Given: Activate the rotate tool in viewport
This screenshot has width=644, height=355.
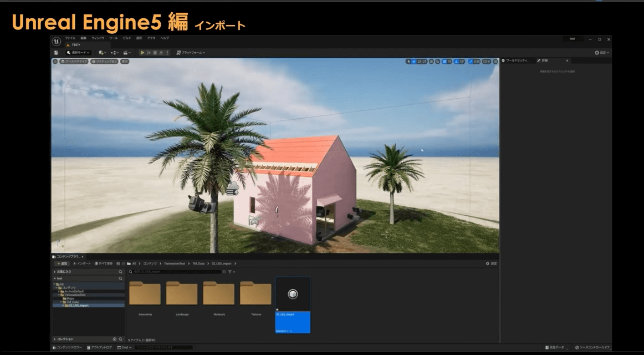Looking at the screenshot, I should click(419, 62).
